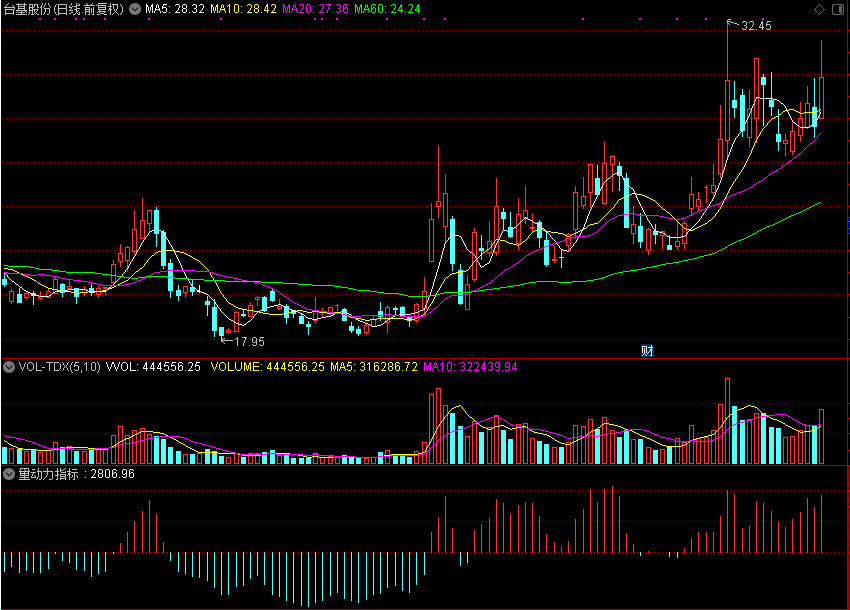850x610 pixels.
Task: Select the MA60: 24.24 label
Action: (x=387, y=9)
